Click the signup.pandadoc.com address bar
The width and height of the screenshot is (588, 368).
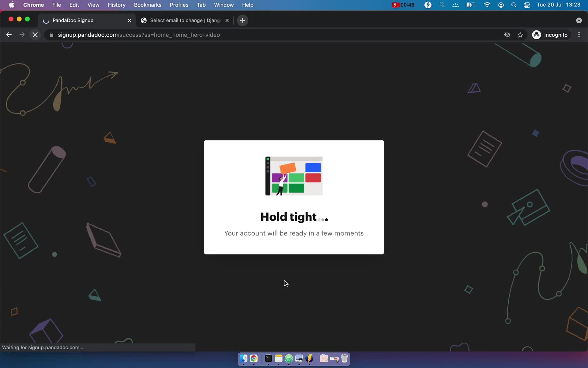(139, 34)
